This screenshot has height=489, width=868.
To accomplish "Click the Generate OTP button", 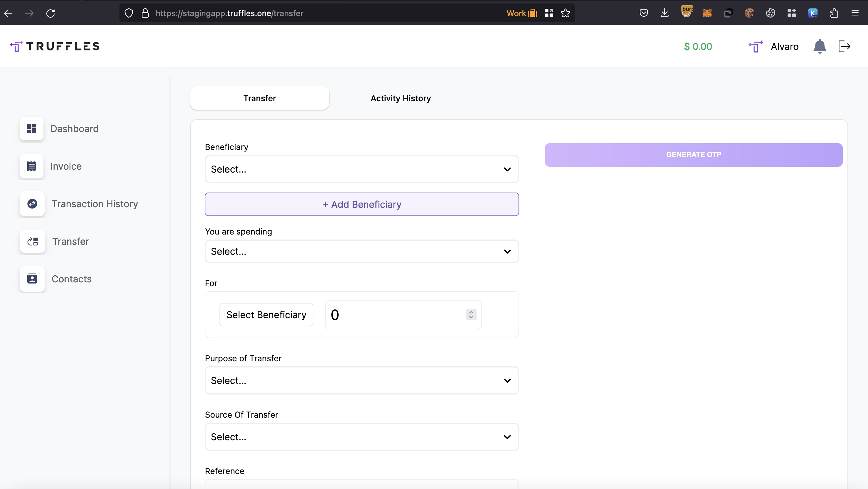I will coord(693,154).
